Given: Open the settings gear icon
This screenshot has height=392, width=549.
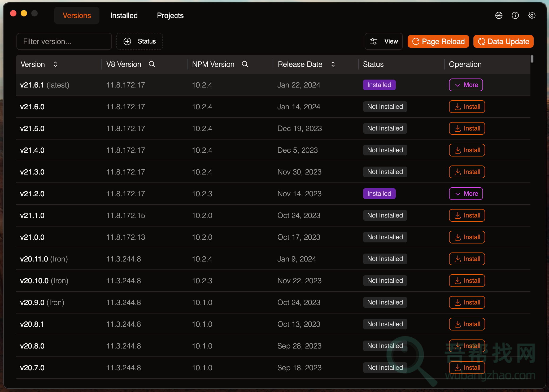Looking at the screenshot, I should 531,15.
